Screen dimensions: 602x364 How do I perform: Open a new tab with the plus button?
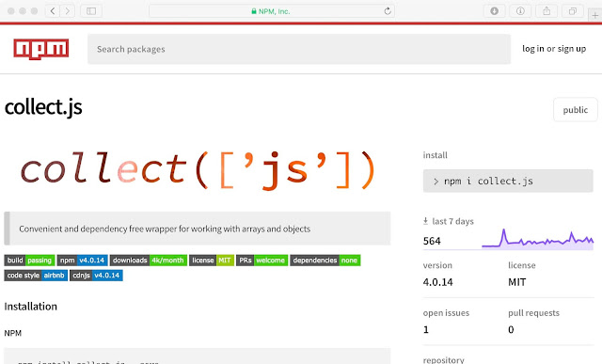coord(595,15)
